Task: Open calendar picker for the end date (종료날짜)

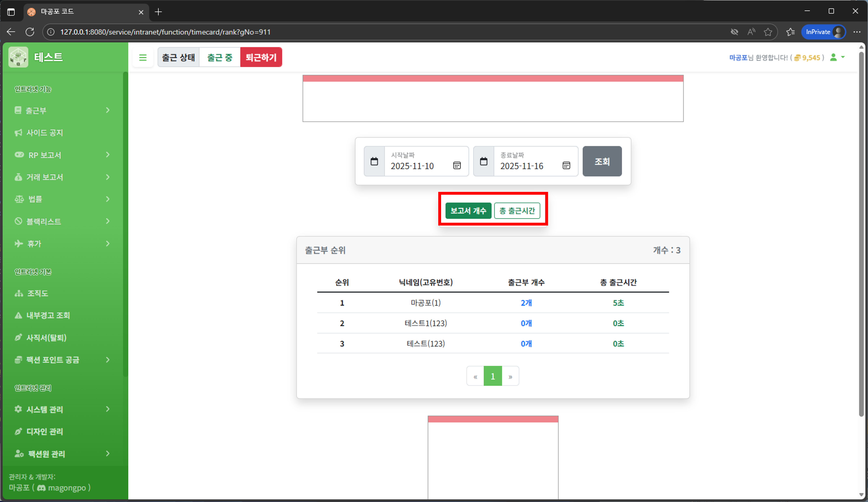Action: [x=566, y=166]
